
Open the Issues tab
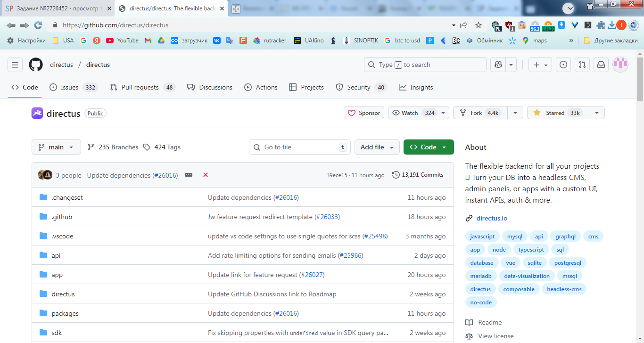click(x=73, y=87)
